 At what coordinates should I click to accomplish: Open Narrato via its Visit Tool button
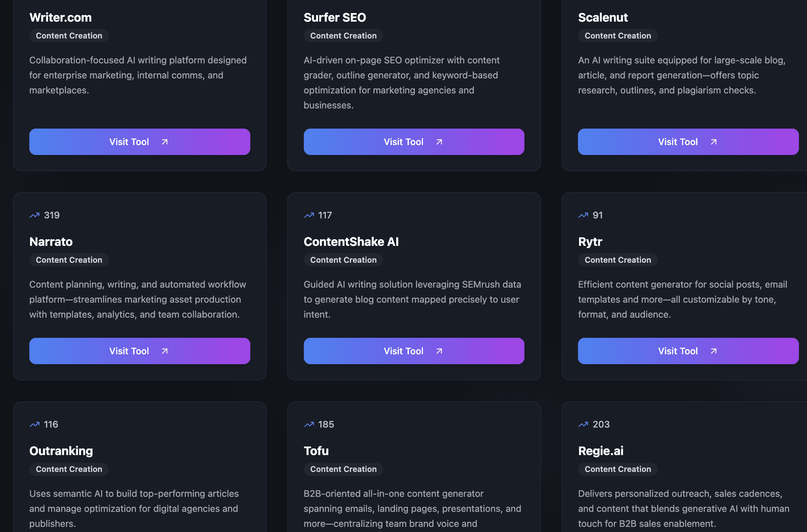140,351
